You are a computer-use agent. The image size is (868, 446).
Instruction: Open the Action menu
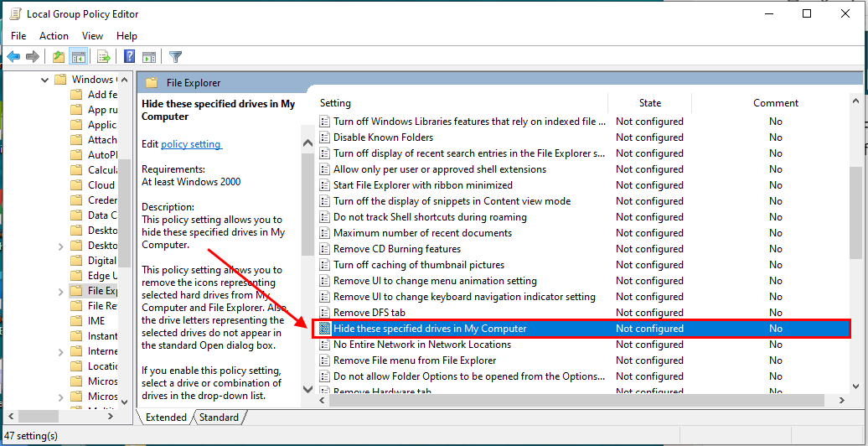54,36
